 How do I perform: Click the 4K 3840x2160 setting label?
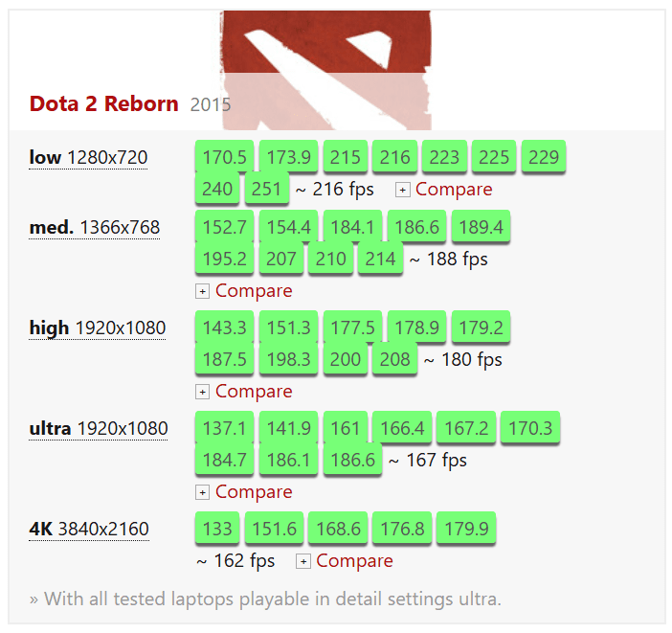pos(89,530)
